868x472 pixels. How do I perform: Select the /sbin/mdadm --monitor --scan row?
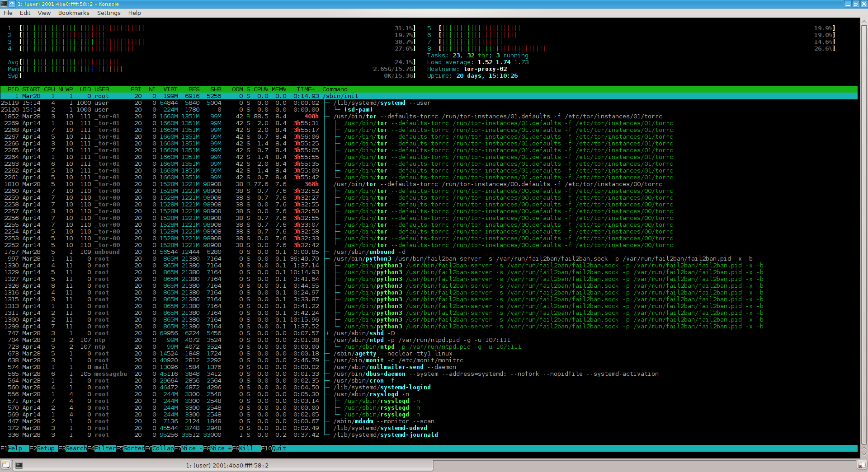(x=429, y=421)
